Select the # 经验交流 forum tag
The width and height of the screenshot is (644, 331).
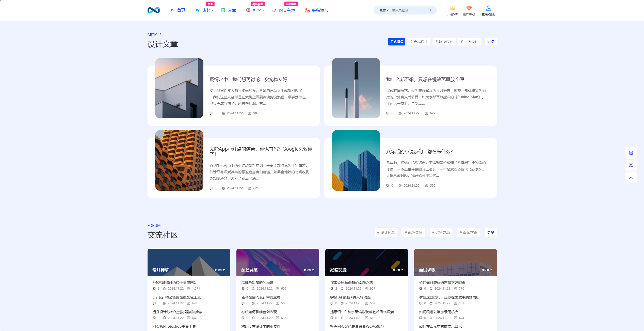[441, 232]
